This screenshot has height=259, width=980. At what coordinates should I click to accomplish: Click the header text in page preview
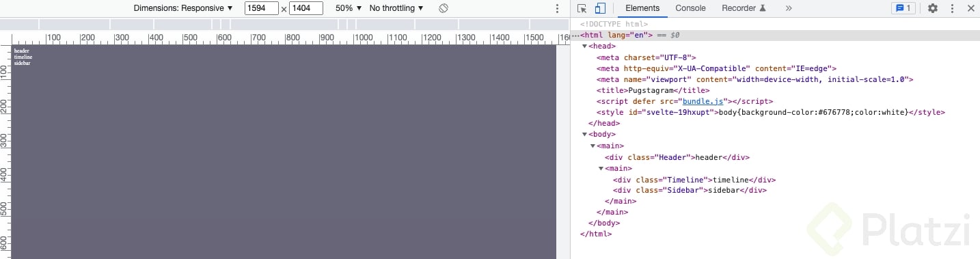[21, 51]
